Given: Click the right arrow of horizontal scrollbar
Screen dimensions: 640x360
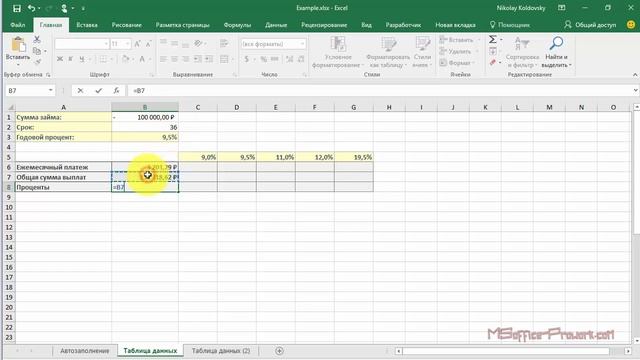Looking at the screenshot, I should click(628, 351).
